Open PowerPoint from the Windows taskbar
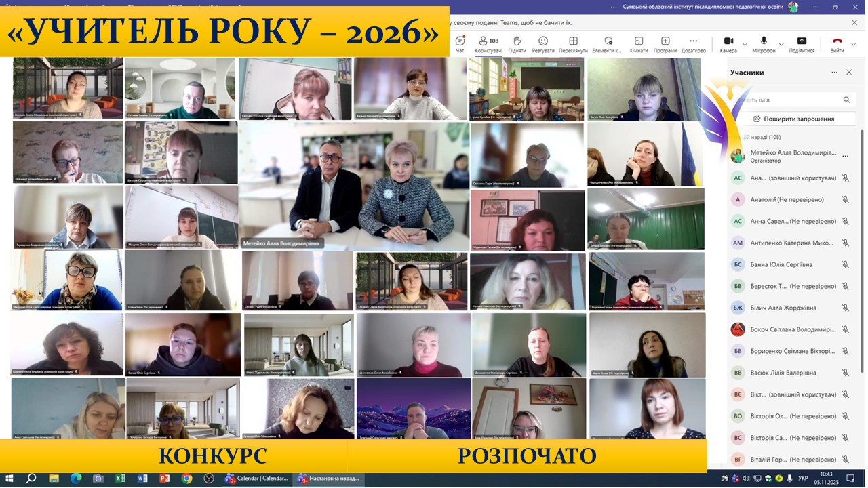 (164, 479)
